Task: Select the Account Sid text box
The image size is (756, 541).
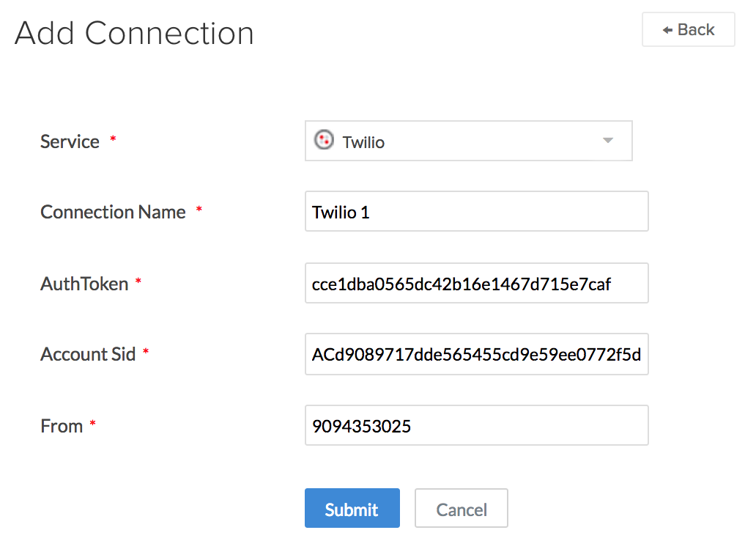Action: pos(476,354)
